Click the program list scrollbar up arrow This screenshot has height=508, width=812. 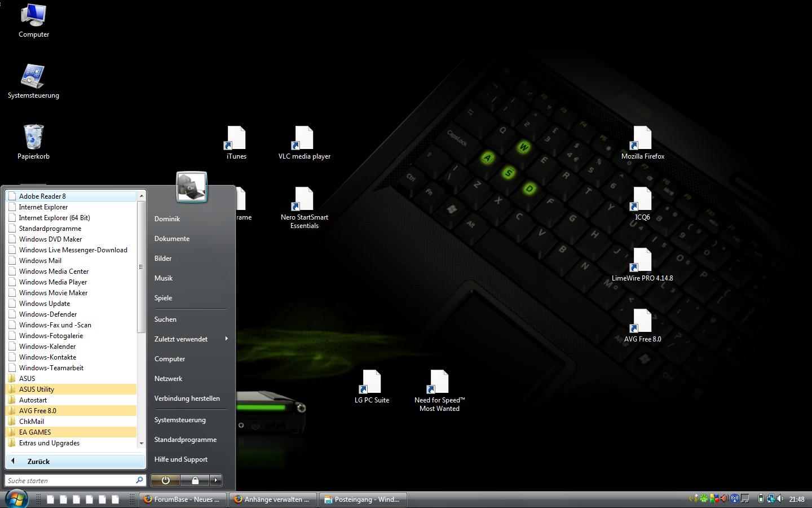tap(142, 196)
